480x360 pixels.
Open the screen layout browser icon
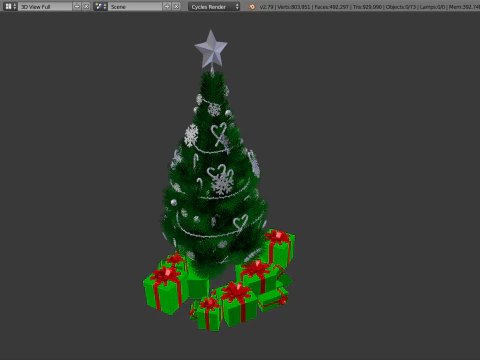tap(10, 6)
